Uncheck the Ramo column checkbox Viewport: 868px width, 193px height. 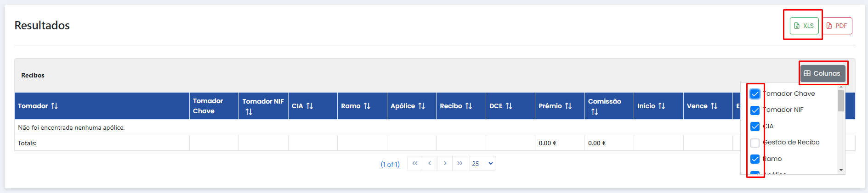(755, 159)
